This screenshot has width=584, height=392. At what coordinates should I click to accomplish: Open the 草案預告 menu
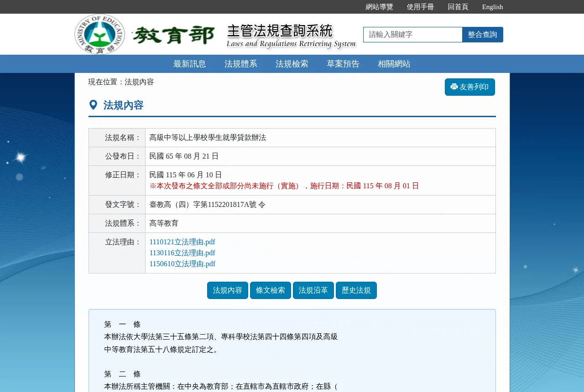pos(343,64)
